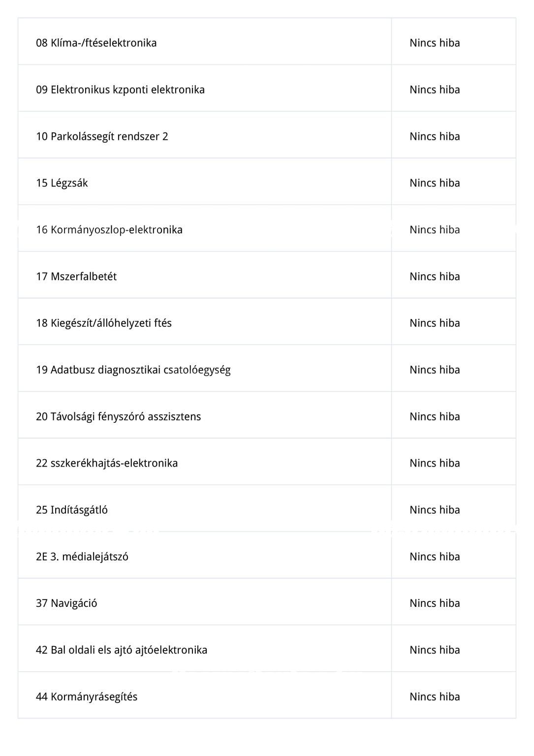This screenshot has height=756, width=534.
Task: Click Nincs hiba status for Klíma-/ftéselektronika
Action: [x=435, y=43]
